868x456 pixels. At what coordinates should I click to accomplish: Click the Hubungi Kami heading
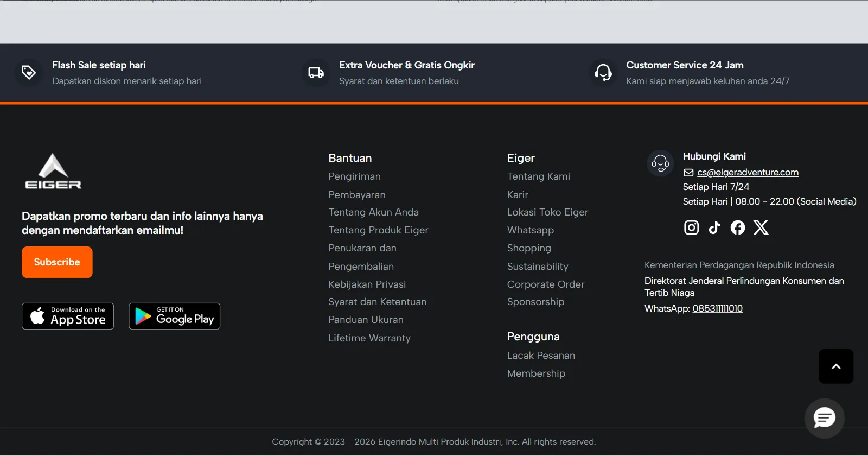coord(714,156)
